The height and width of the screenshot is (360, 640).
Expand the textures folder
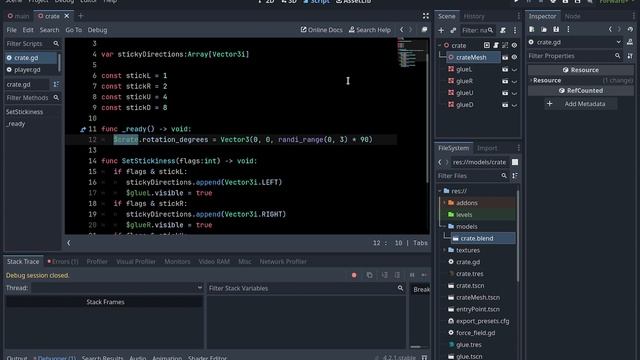(444, 250)
